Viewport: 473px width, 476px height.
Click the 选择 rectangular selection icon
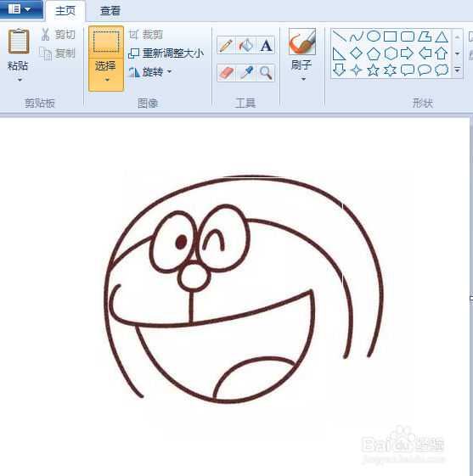tap(106, 42)
